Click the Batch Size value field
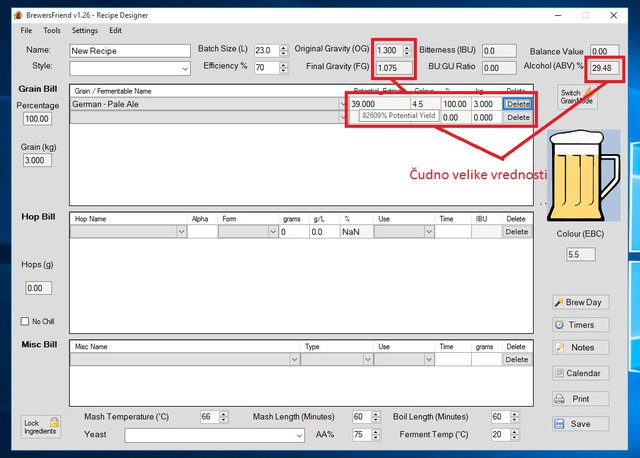640x458 pixels. (266, 50)
